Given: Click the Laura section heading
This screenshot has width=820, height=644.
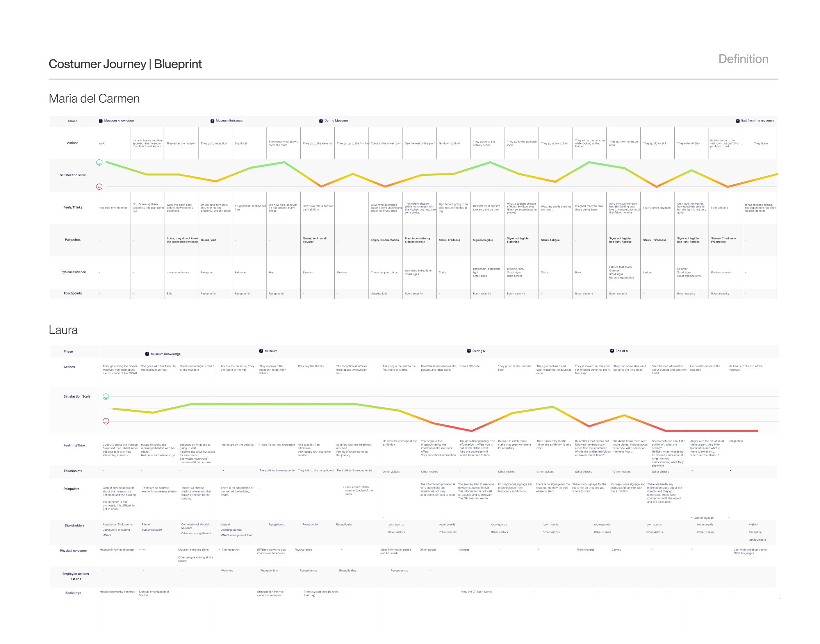Looking at the screenshot, I should pos(63,330).
